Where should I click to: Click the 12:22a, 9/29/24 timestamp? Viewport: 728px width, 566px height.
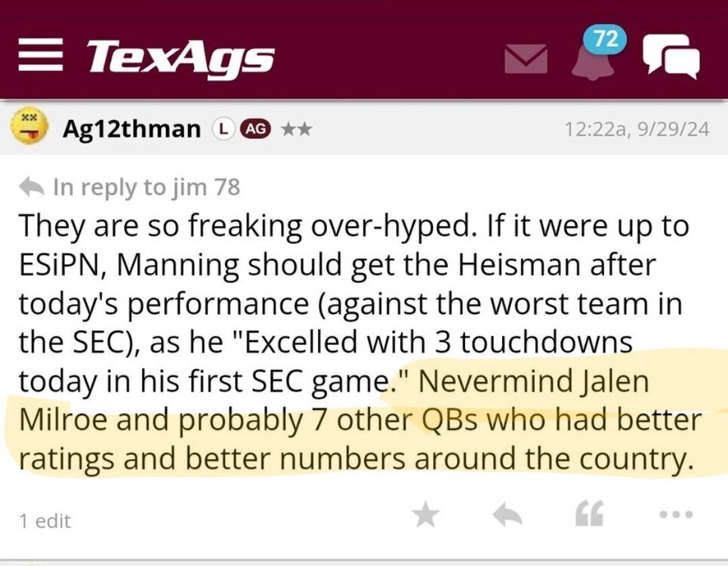[x=637, y=129]
